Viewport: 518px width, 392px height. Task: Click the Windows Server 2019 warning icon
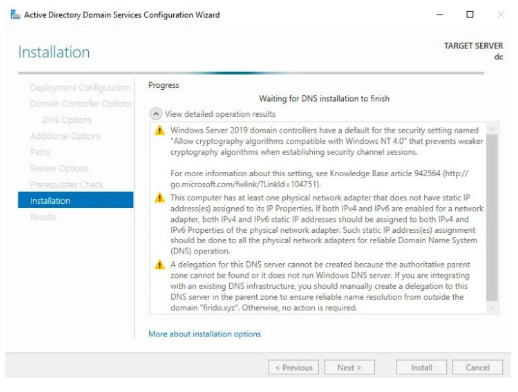(x=160, y=130)
